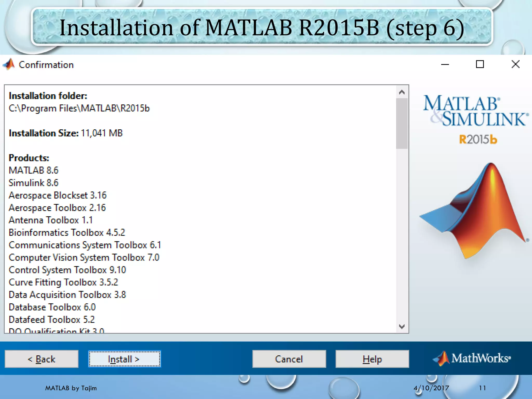
Task: Click Datafeed Toolbox 5.2
Action: coord(52,320)
